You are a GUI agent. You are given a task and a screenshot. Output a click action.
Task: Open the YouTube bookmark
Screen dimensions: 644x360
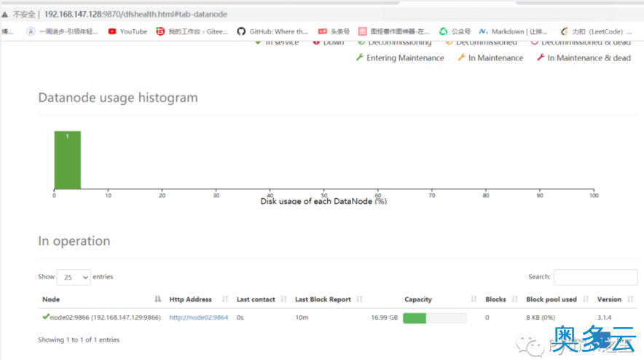point(127,31)
